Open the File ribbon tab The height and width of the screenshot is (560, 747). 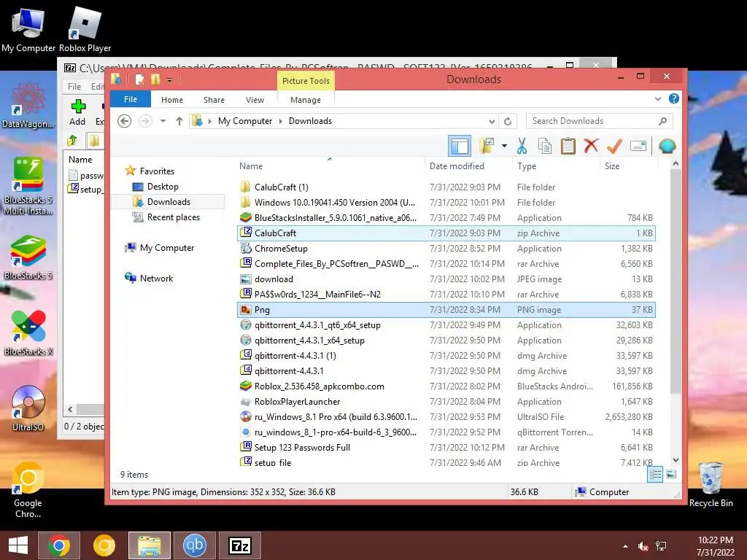click(131, 99)
